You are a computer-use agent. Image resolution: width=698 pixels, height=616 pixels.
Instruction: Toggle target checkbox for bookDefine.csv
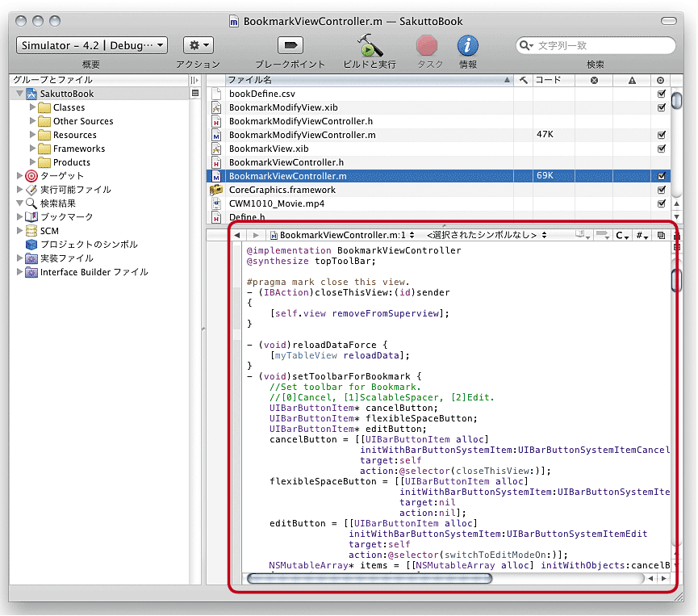(x=662, y=94)
